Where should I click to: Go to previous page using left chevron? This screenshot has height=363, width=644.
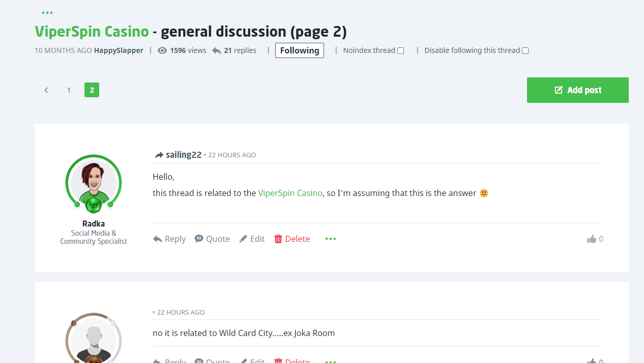pyautogui.click(x=46, y=90)
